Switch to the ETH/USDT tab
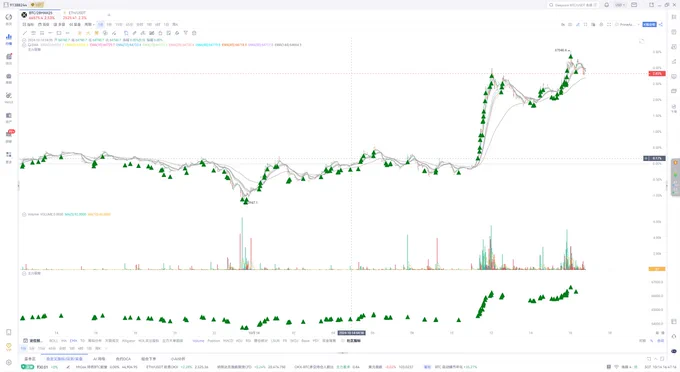This screenshot has height=372, width=680. (x=75, y=15)
